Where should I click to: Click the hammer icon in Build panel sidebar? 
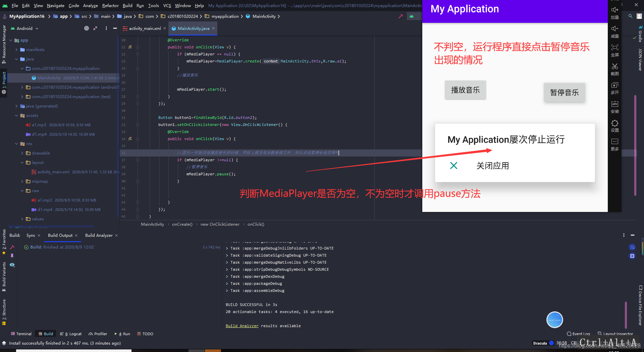[12, 247]
